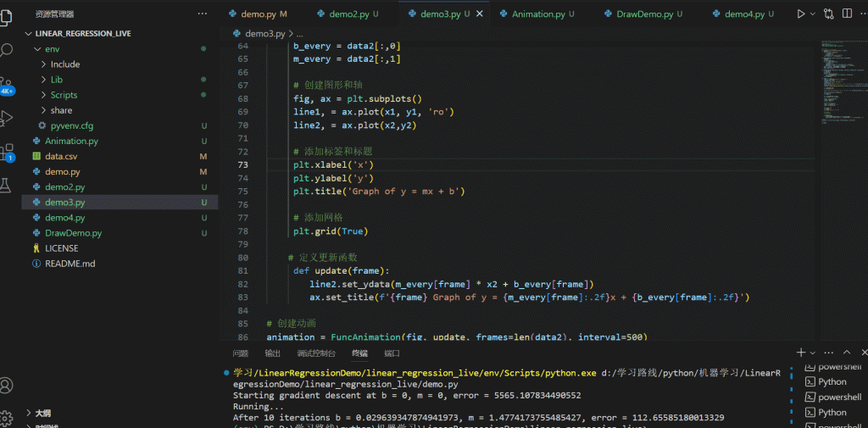The width and height of the screenshot is (868, 428).
Task: Open README.md from the file tree
Action: [70, 264]
